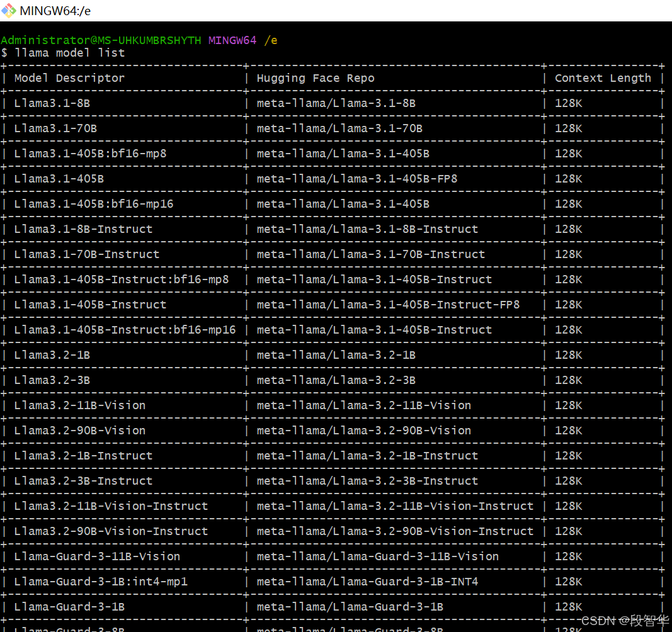
Task: Click the MINGW64:/e window title text
Action: coord(55,11)
